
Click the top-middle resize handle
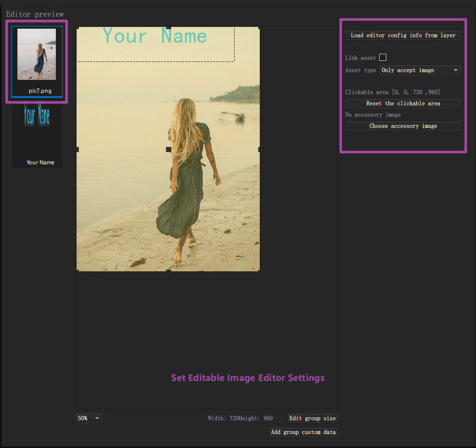point(169,28)
